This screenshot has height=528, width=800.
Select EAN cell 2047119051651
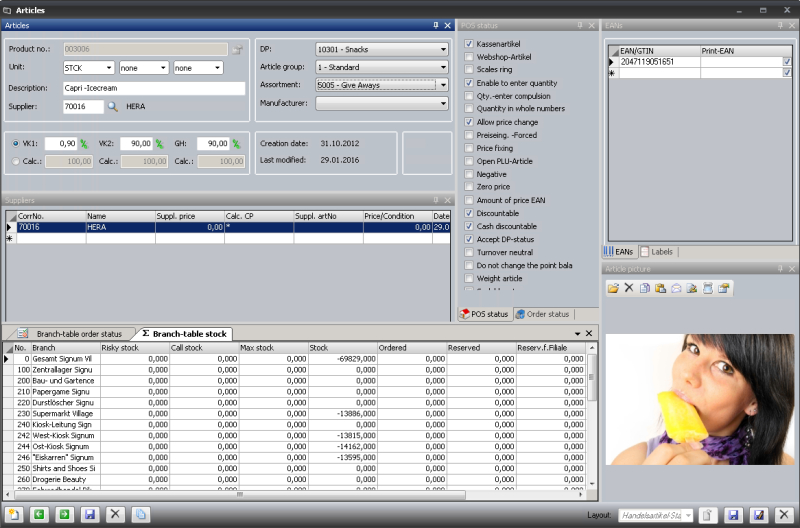coord(659,62)
